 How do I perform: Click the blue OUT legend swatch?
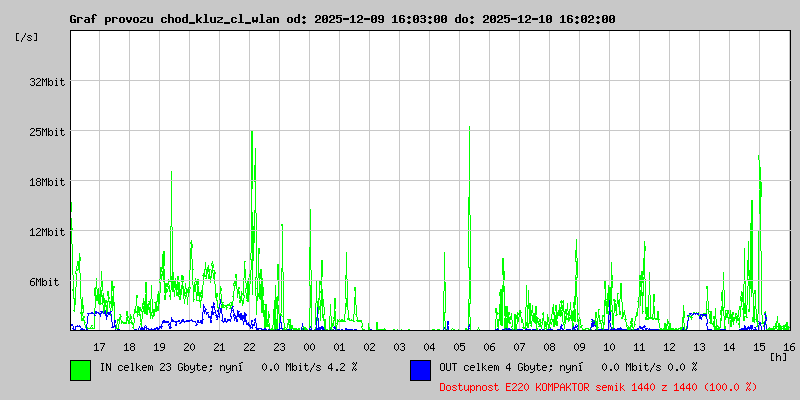420,370
